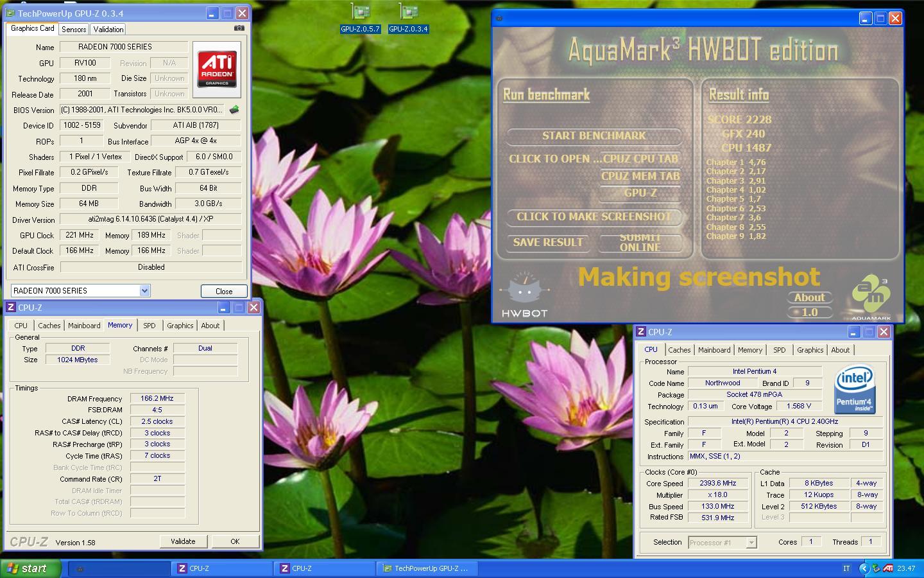Click the Close button in GPU-Z
The image size is (924, 578).
point(224,291)
